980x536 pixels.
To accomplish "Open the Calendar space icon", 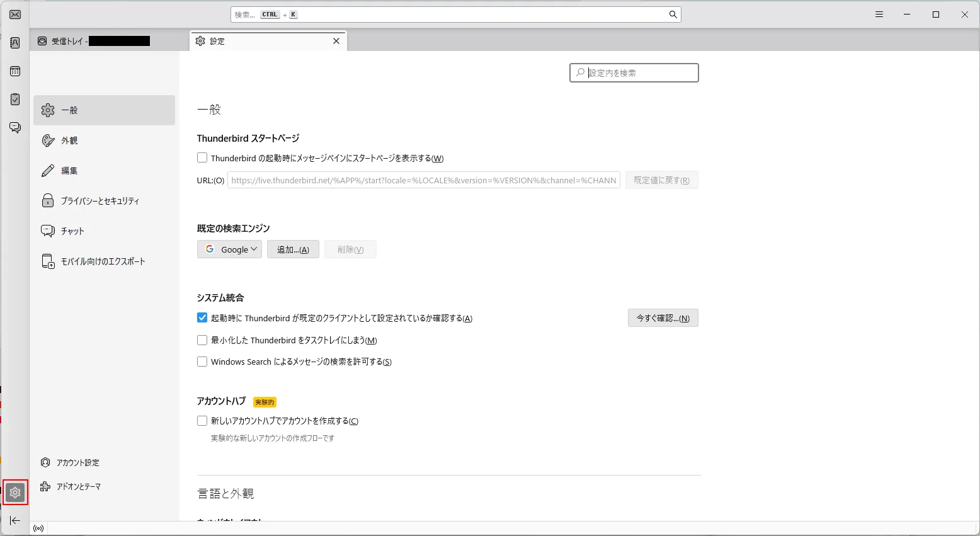I will [x=15, y=71].
